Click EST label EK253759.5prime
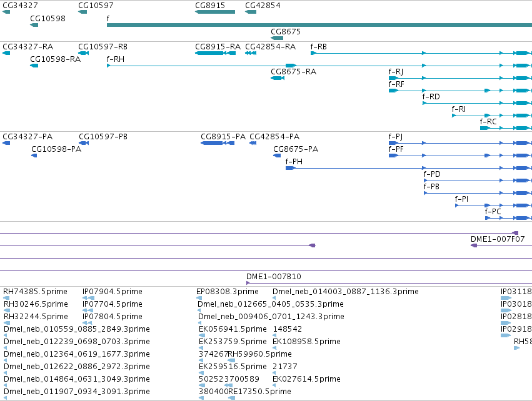 click(x=233, y=342)
